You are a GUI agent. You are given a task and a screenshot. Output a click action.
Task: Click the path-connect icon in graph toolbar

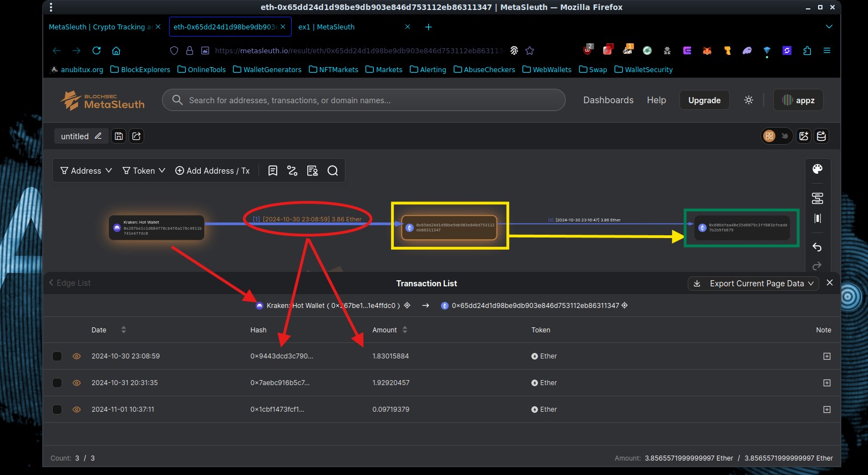click(292, 170)
